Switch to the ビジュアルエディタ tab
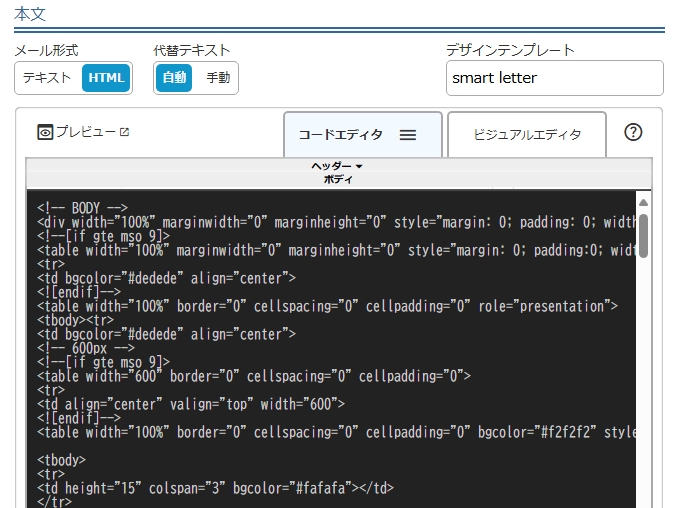The width and height of the screenshot is (682, 508). (x=527, y=135)
